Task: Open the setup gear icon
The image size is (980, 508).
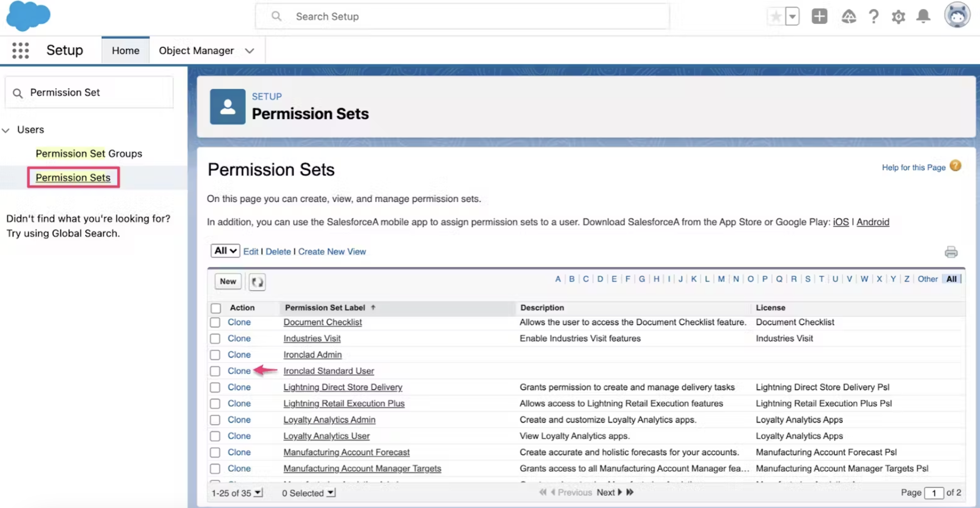Action: pos(898,16)
